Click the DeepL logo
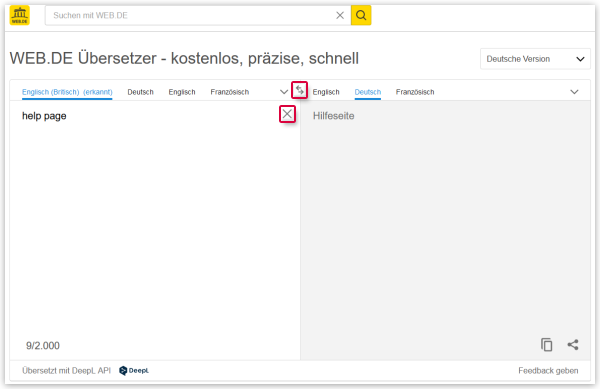600x389 pixels. click(134, 371)
